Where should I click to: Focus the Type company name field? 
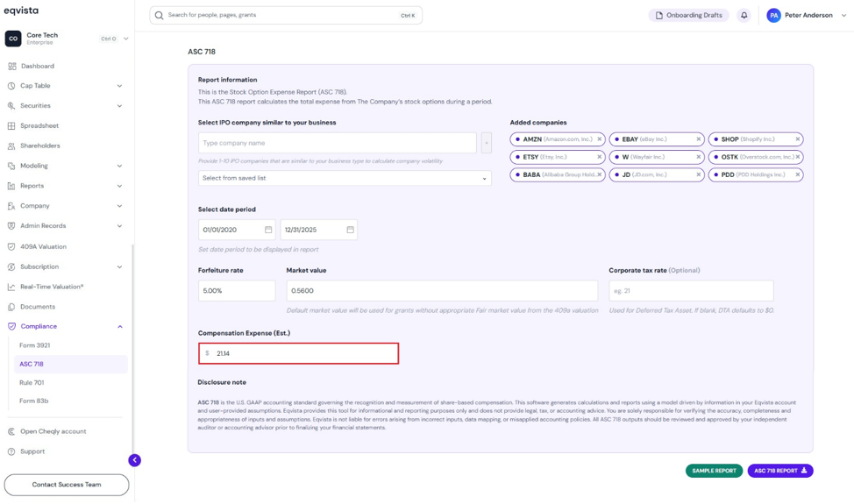coord(338,143)
